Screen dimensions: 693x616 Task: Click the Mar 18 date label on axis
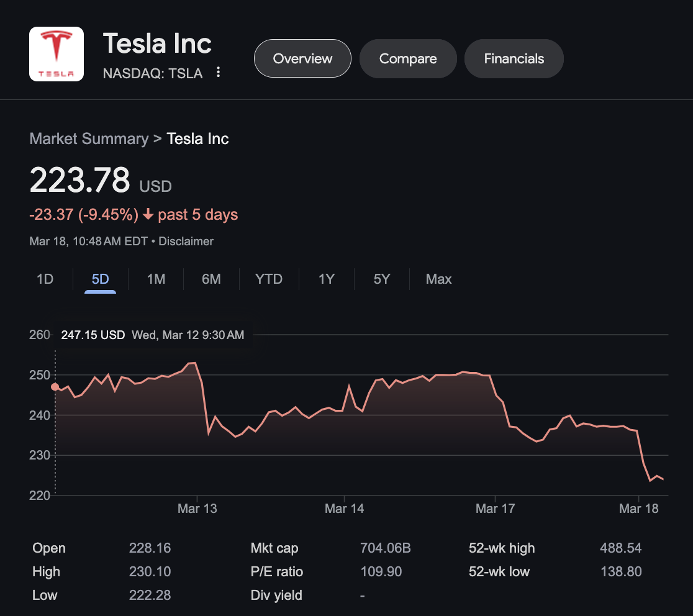point(638,509)
